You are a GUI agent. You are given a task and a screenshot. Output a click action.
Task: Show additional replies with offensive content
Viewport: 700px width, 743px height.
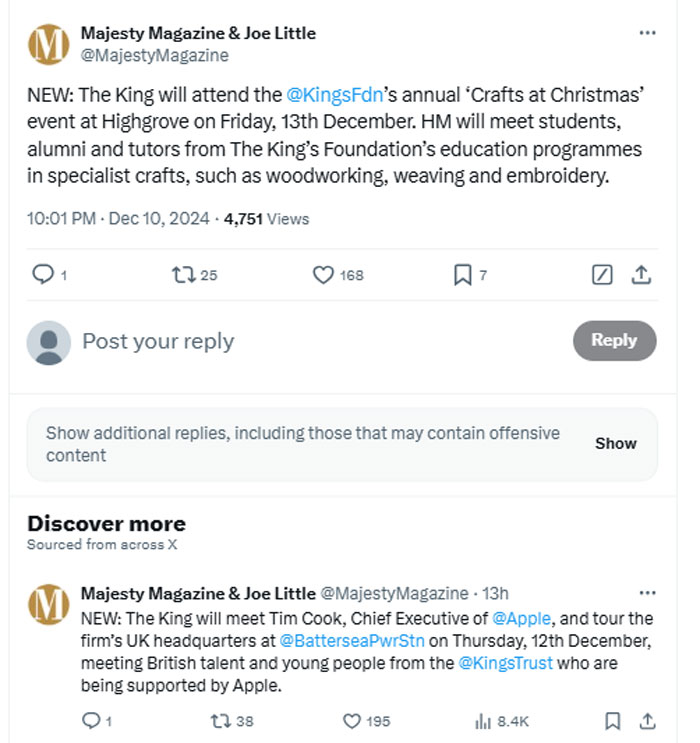point(616,444)
